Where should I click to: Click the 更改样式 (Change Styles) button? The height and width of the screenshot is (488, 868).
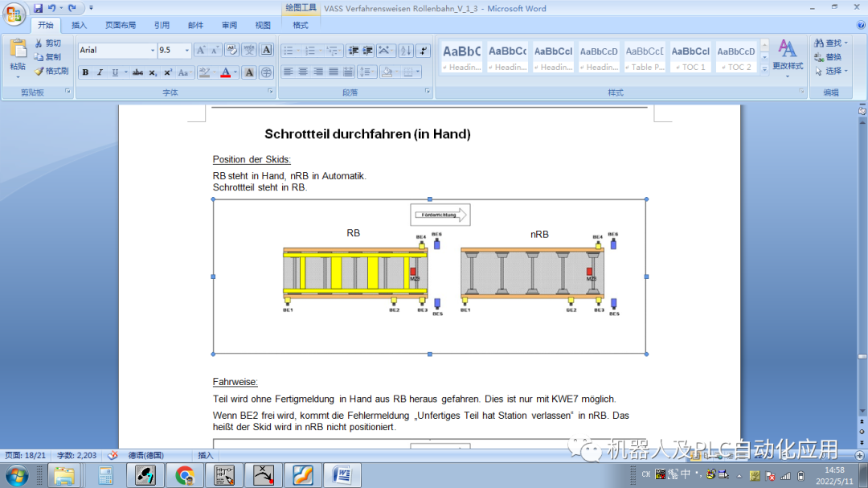click(x=787, y=55)
